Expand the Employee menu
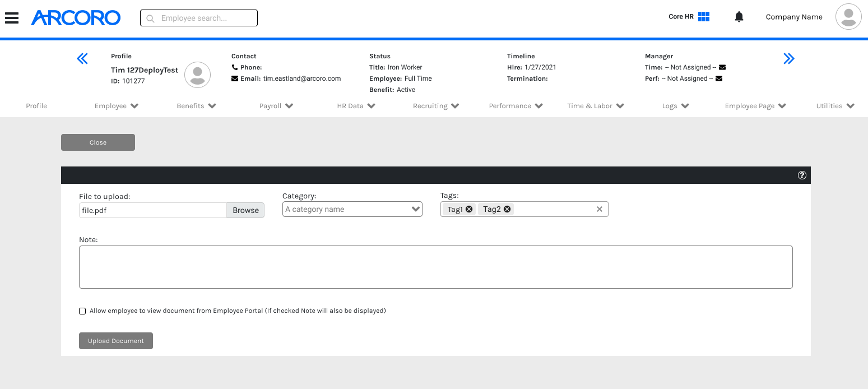The width and height of the screenshot is (868, 389). pyautogui.click(x=117, y=106)
